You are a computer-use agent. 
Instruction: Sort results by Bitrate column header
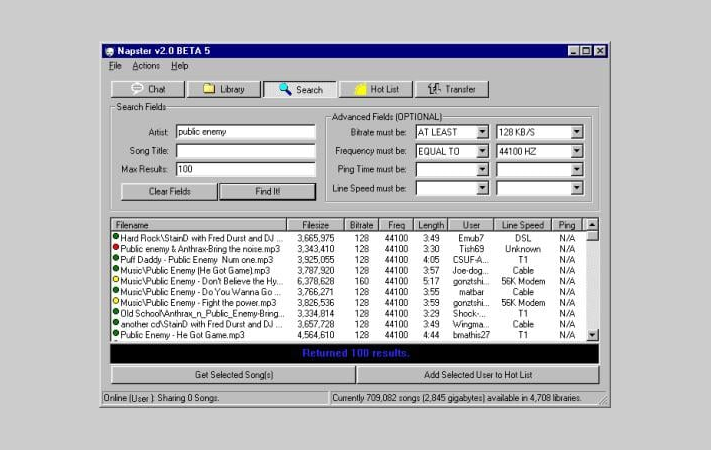click(x=361, y=225)
